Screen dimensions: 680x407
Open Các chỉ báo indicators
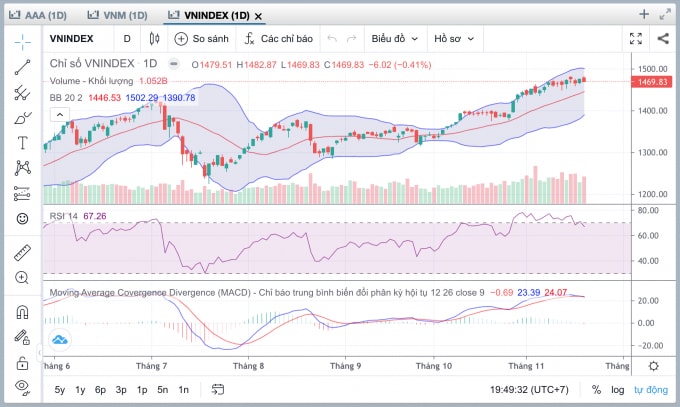pos(278,39)
